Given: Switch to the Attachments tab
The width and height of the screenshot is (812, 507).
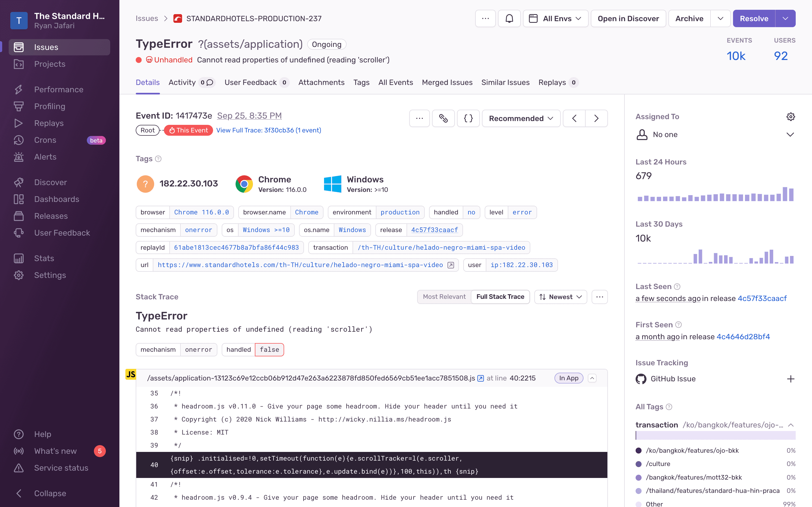Looking at the screenshot, I should click(x=321, y=83).
